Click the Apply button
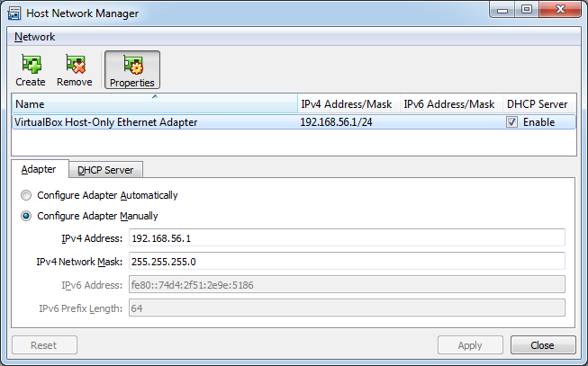This screenshot has width=588, height=366. [470, 345]
